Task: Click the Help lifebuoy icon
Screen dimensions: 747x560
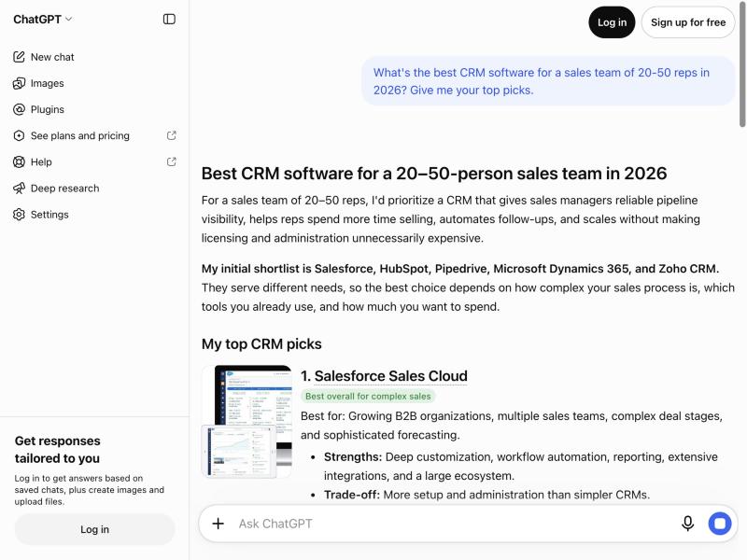Action: click(19, 161)
